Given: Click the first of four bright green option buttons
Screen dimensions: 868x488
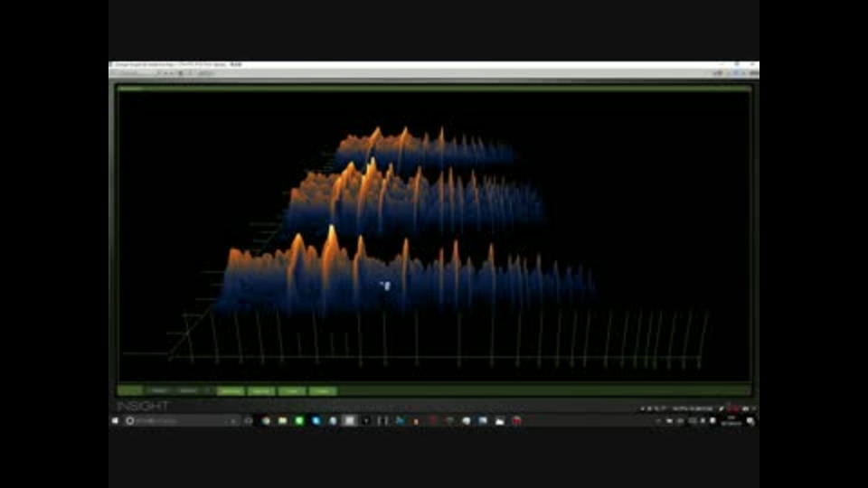Looking at the screenshot, I should coord(231,391).
